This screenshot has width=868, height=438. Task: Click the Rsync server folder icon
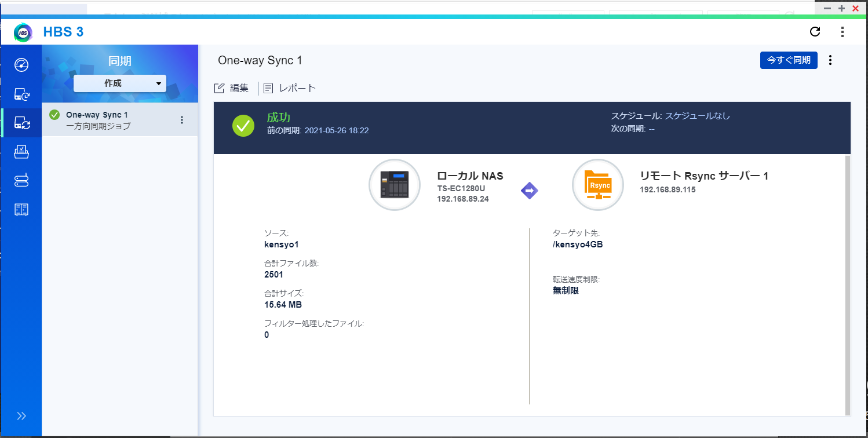point(598,185)
